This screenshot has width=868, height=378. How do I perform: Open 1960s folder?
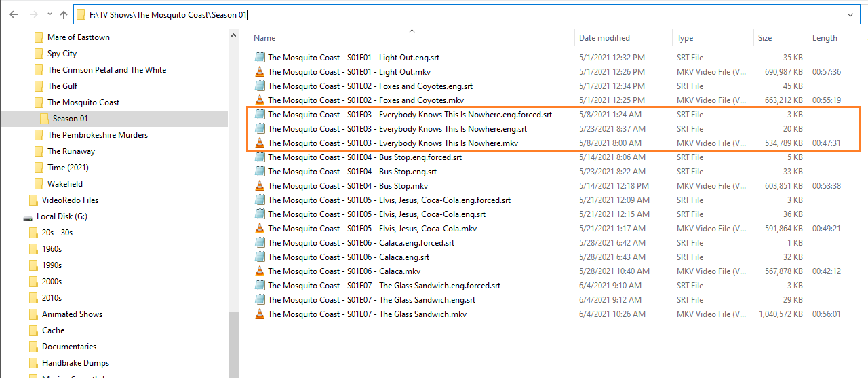point(52,249)
